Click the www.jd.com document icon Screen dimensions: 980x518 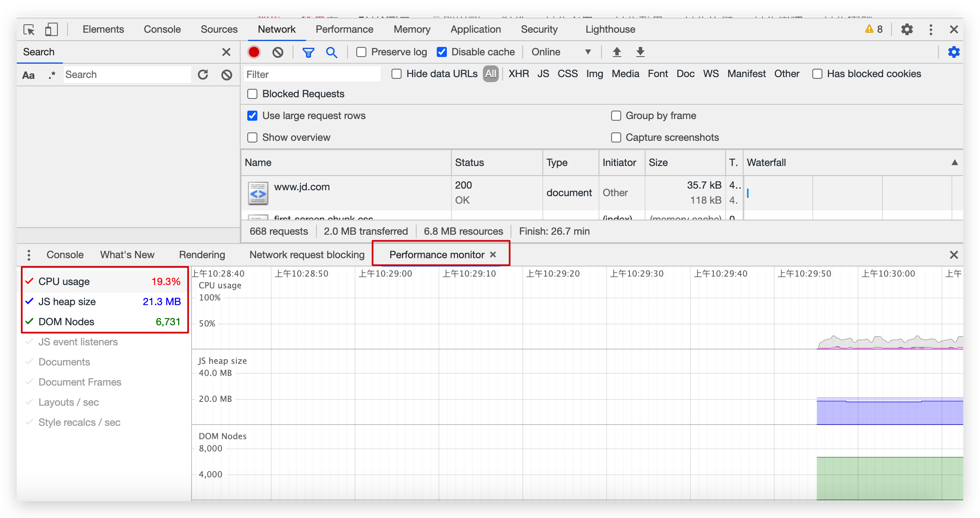[258, 193]
